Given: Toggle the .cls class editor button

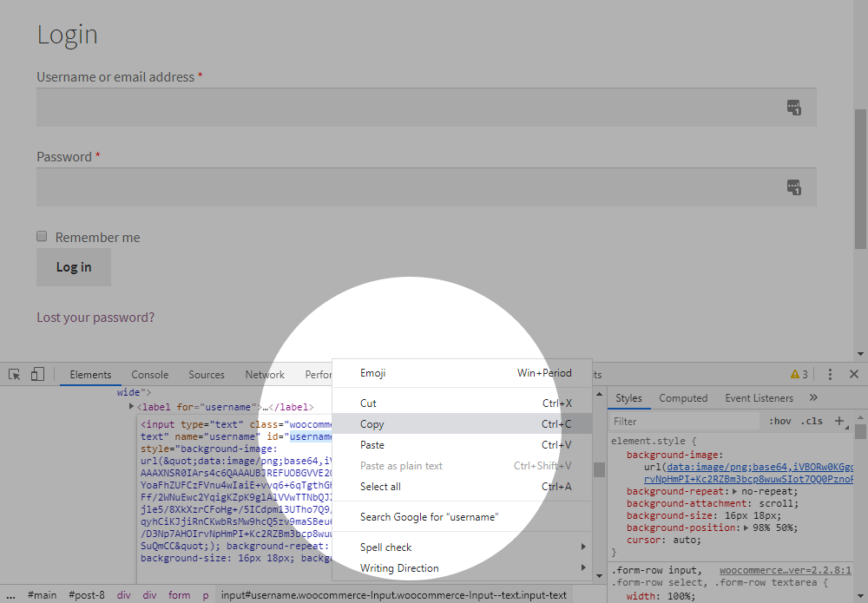Looking at the screenshot, I should point(812,421).
